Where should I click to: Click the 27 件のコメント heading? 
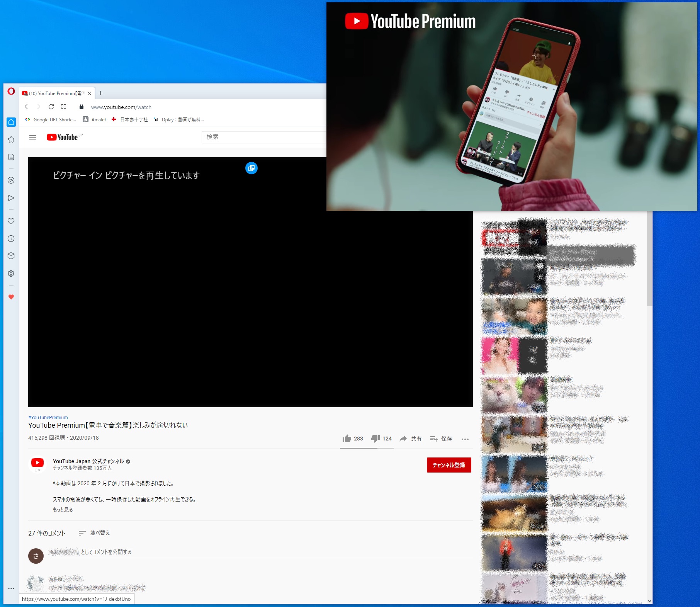[47, 533]
